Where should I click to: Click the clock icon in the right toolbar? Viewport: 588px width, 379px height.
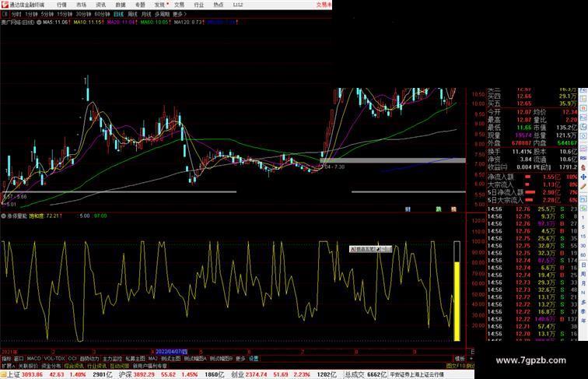coord(583,137)
